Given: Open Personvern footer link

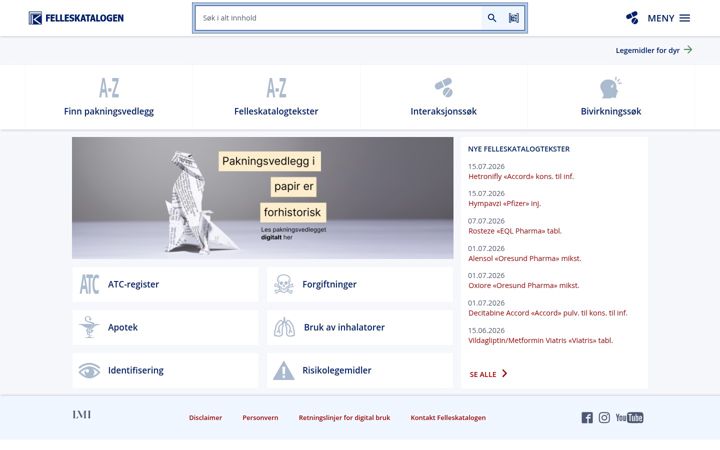Looking at the screenshot, I should coord(260,418).
